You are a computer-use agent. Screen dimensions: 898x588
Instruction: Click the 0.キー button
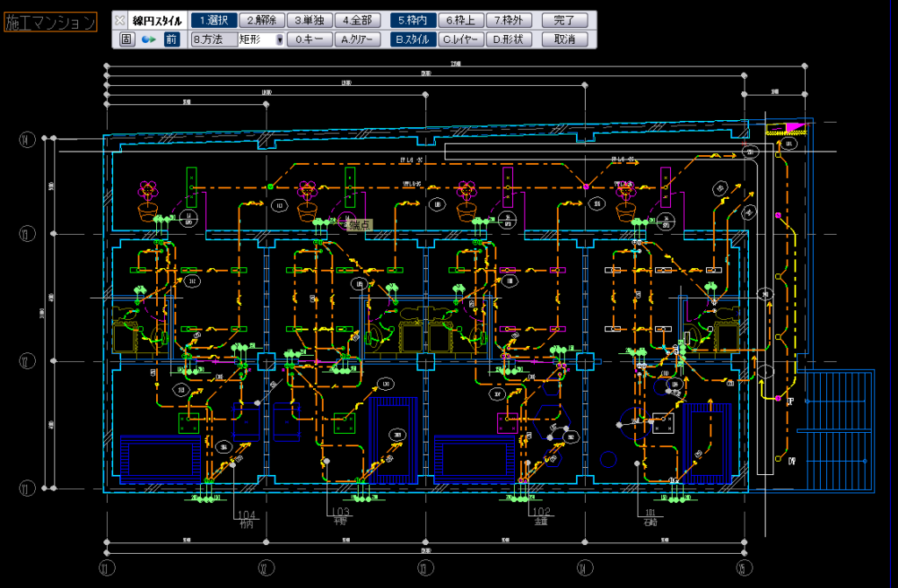[310, 39]
